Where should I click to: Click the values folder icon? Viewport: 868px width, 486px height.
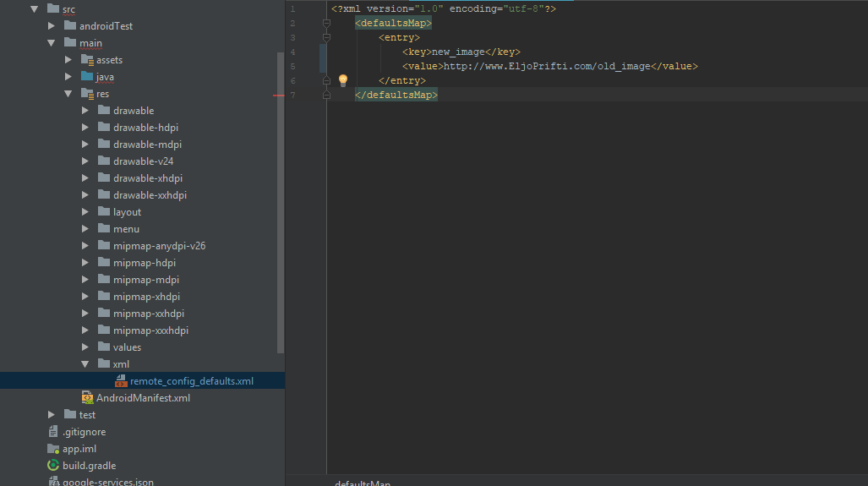click(x=104, y=347)
